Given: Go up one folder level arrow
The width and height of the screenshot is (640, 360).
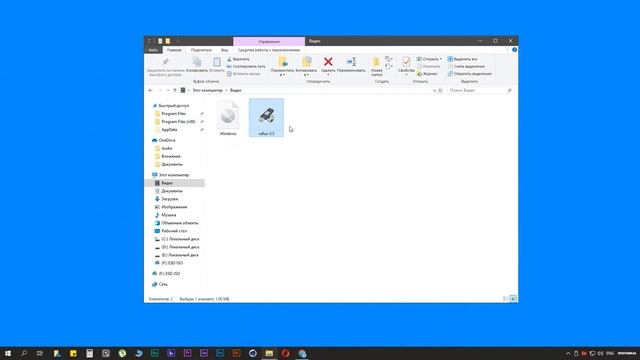Looking at the screenshot, I should pos(175,90).
